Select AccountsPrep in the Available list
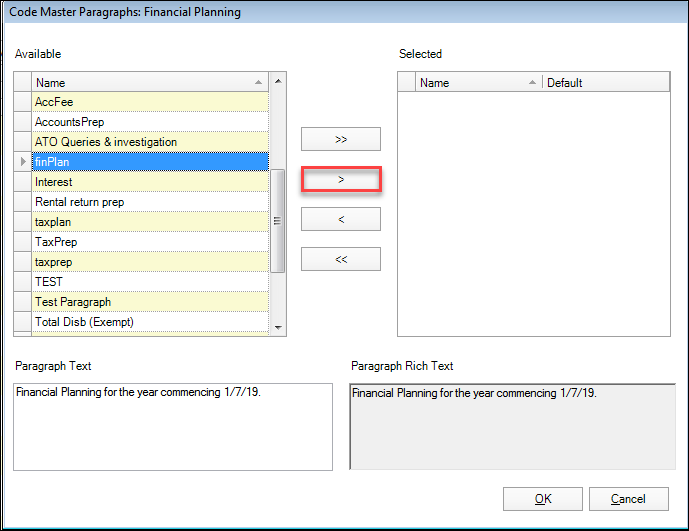Viewport: 689px width, 531px height. (150, 122)
